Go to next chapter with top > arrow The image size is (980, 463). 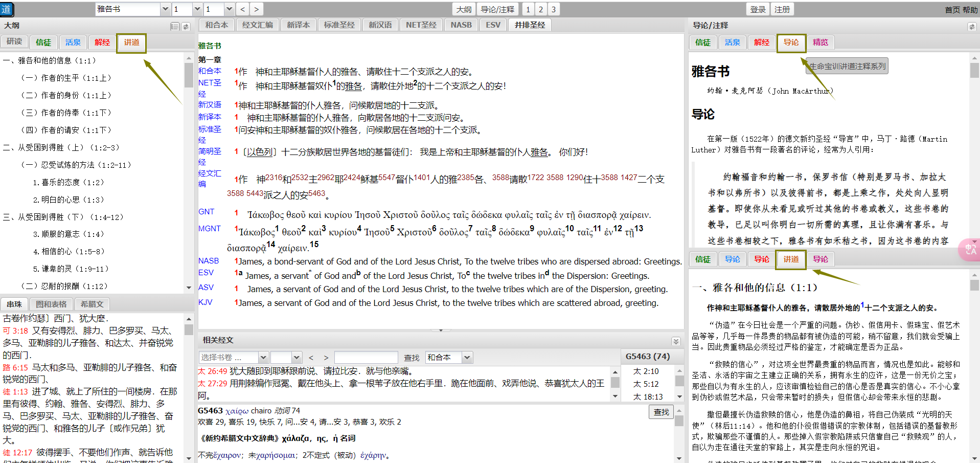[x=256, y=9]
